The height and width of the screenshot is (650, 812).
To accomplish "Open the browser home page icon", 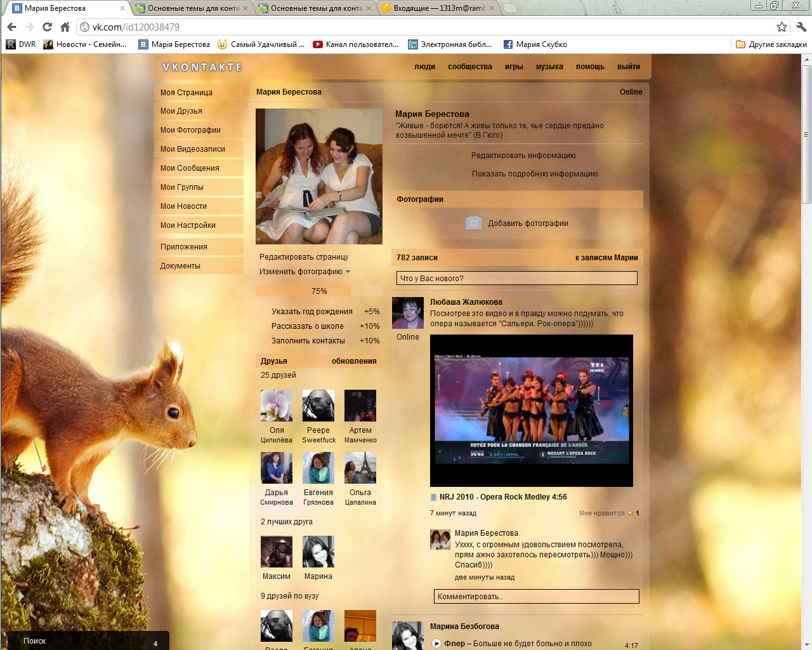I will click(65, 27).
